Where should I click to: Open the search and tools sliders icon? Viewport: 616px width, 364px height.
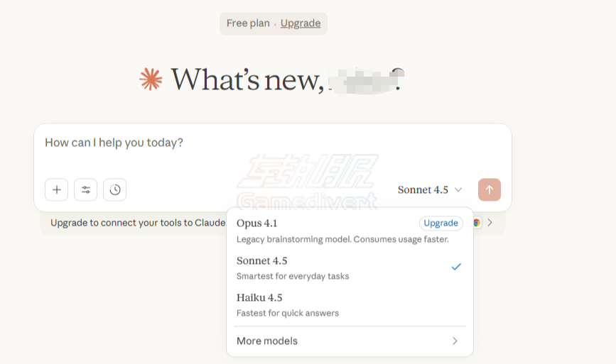coord(86,189)
